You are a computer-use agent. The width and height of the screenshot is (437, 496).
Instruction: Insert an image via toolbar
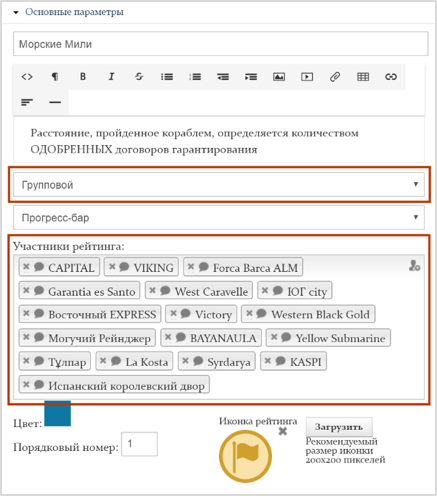[x=279, y=77]
